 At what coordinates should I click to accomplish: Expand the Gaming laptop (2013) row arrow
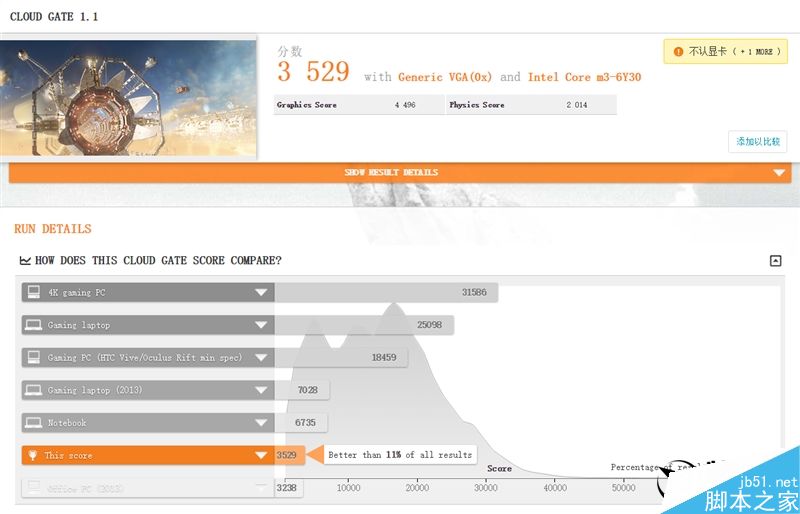261,390
